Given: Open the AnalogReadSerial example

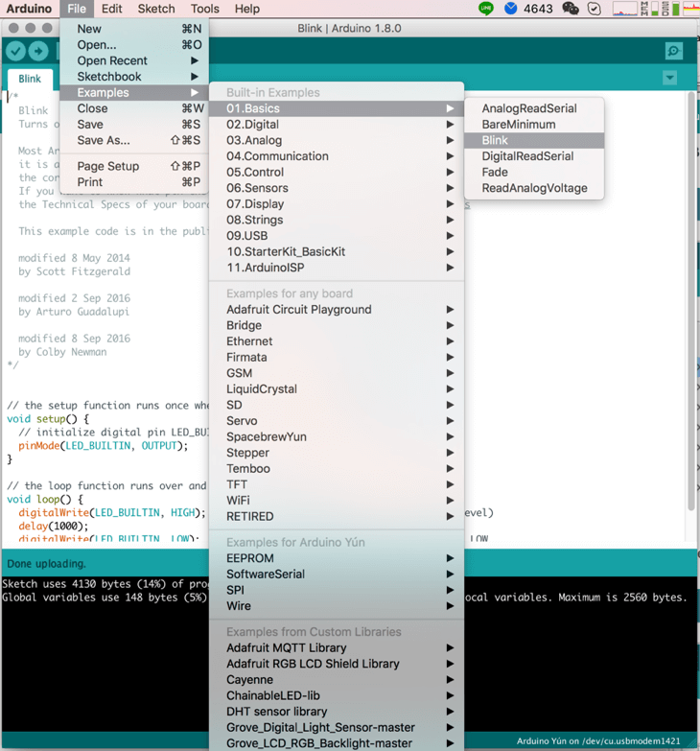Looking at the screenshot, I should click(534, 108).
